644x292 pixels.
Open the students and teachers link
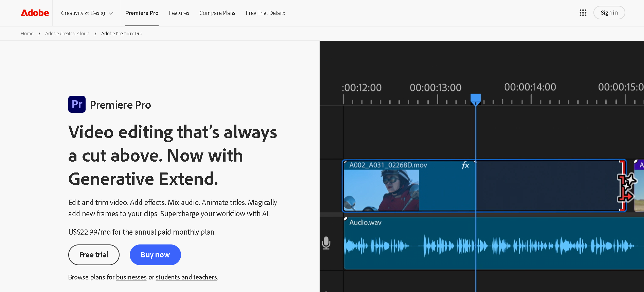(x=186, y=277)
